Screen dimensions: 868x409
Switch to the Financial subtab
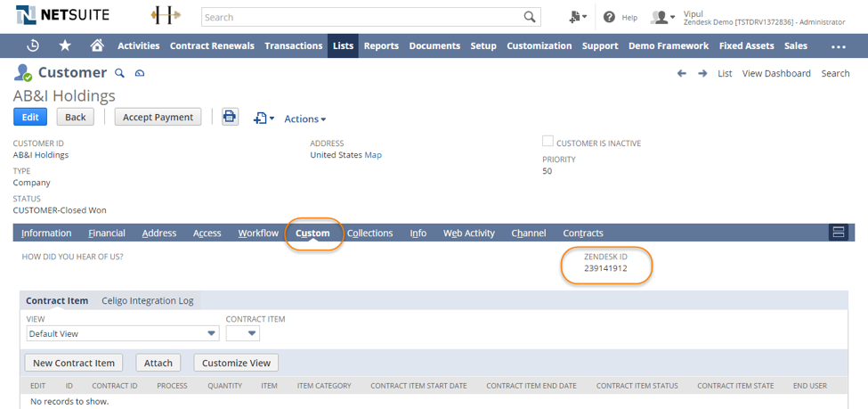click(x=107, y=233)
